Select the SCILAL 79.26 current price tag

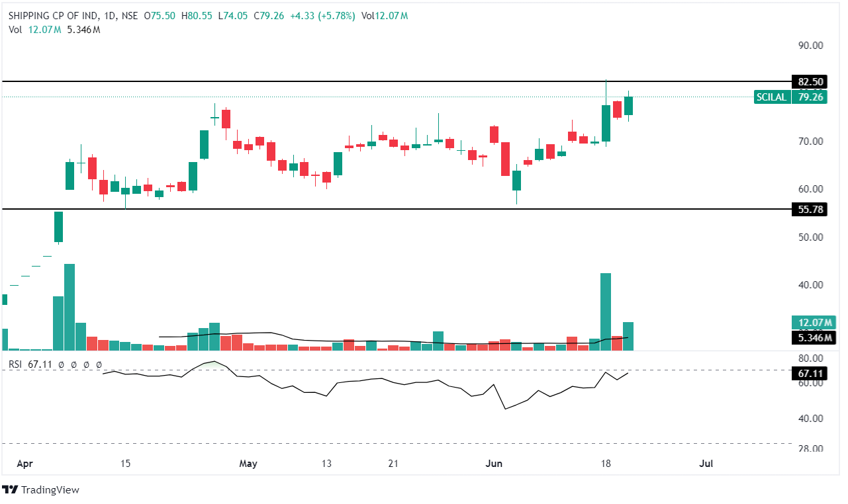pyautogui.click(x=790, y=97)
